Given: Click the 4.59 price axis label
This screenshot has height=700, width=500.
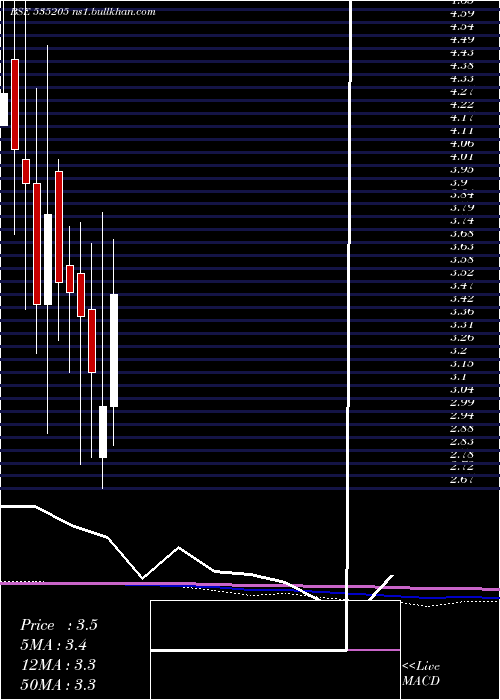Looking at the screenshot, I should pos(462,13).
